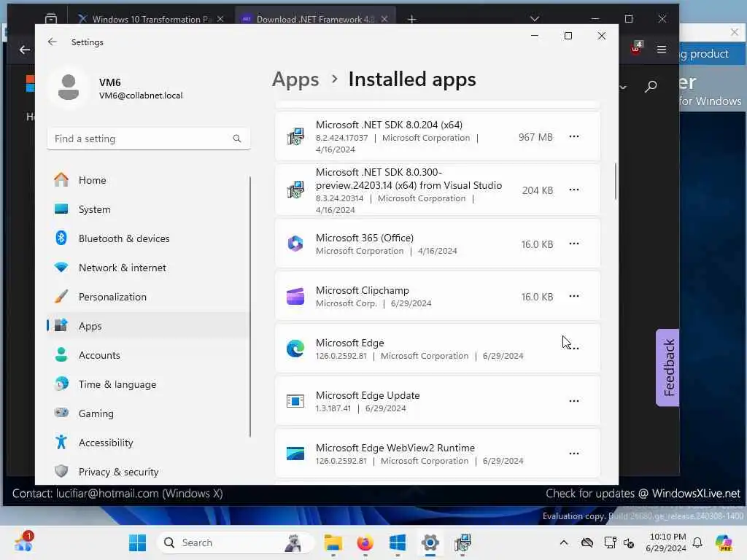The width and height of the screenshot is (747, 560).
Task: Click the Microsoft Edge Update app icon
Action: 295,401
